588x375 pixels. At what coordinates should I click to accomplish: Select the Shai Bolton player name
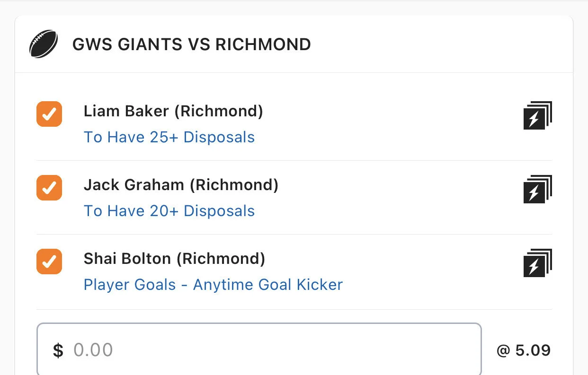pos(127,259)
